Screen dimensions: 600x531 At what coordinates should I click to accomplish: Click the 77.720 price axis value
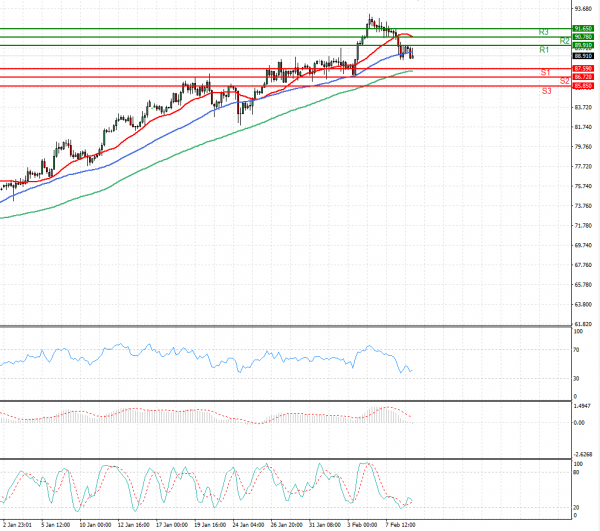(x=583, y=167)
